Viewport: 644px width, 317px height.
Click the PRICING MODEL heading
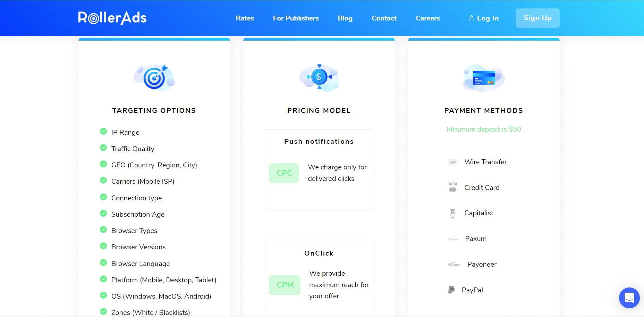(319, 110)
